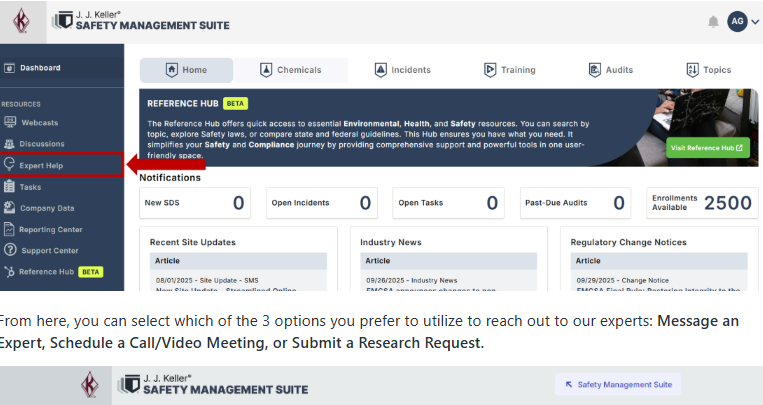Click the Audits checklist icon
Screen dimensions: 763x405
pyautogui.click(x=594, y=70)
